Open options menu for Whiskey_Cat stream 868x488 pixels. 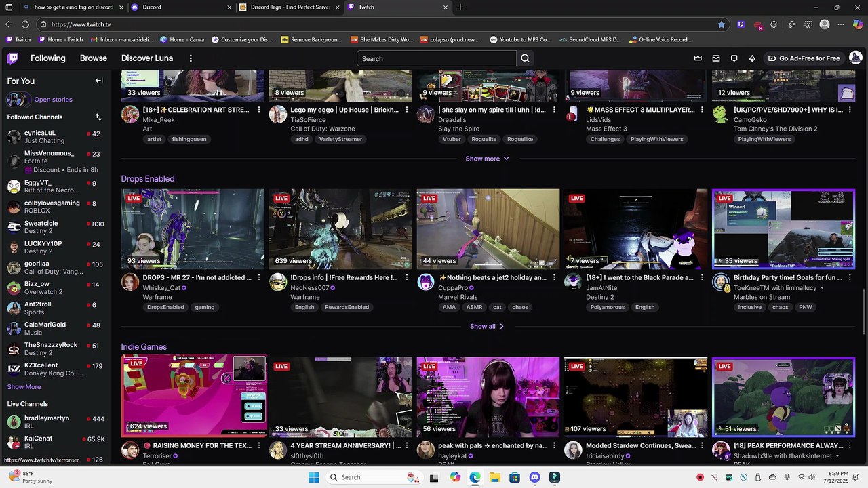(259, 278)
